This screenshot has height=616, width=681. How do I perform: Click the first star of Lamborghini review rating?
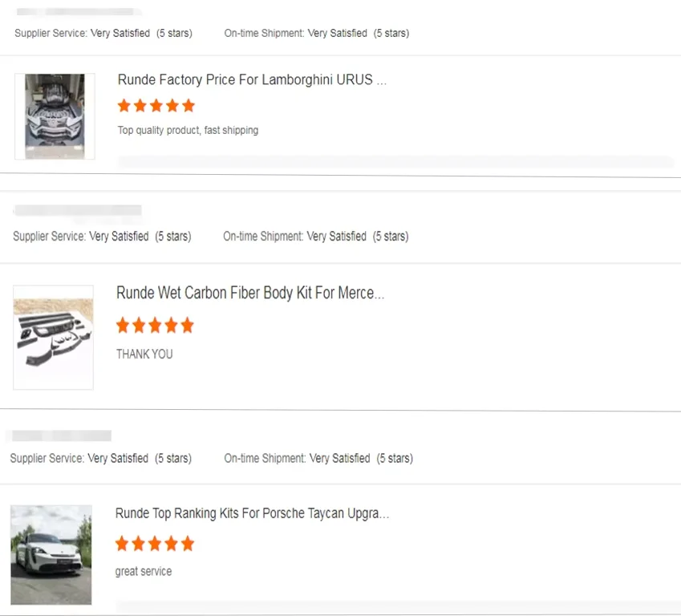124,106
